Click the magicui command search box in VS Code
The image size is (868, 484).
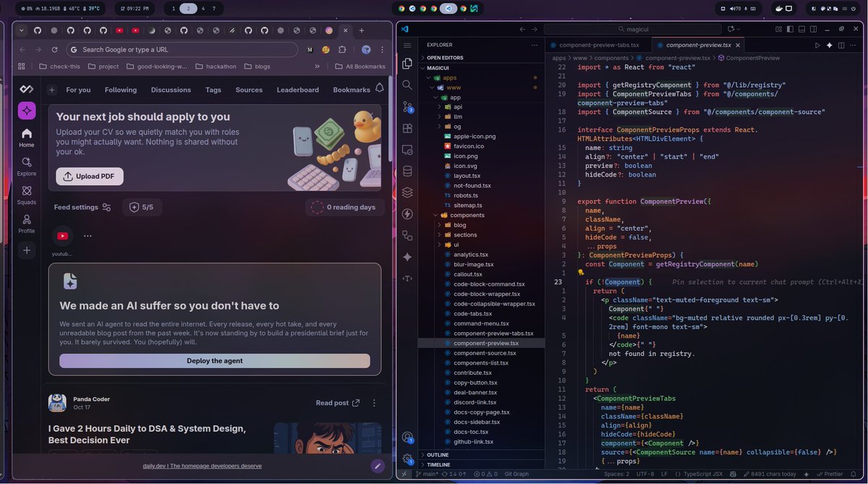[x=633, y=28]
